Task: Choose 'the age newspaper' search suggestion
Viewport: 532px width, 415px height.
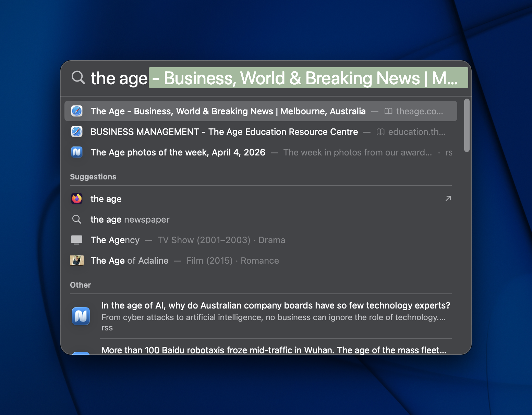Action: pyautogui.click(x=130, y=219)
